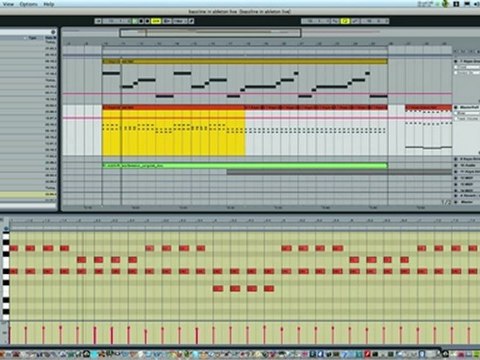Unfold the 7 Hypn track
The width and height of the screenshot is (480, 360).
pyautogui.click(x=456, y=61)
